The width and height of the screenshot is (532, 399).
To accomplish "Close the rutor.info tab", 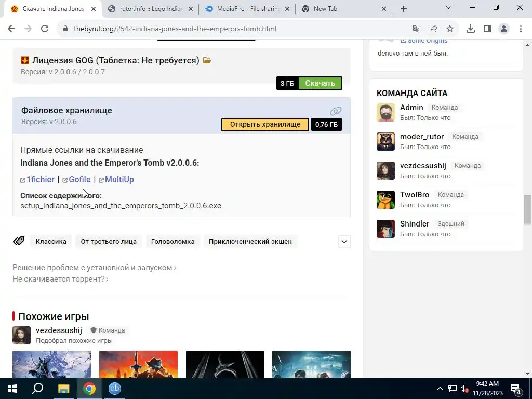I will (x=191, y=9).
